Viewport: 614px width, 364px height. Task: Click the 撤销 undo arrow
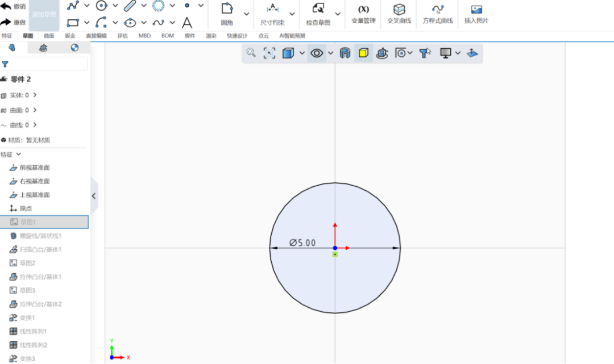pos(6,6)
